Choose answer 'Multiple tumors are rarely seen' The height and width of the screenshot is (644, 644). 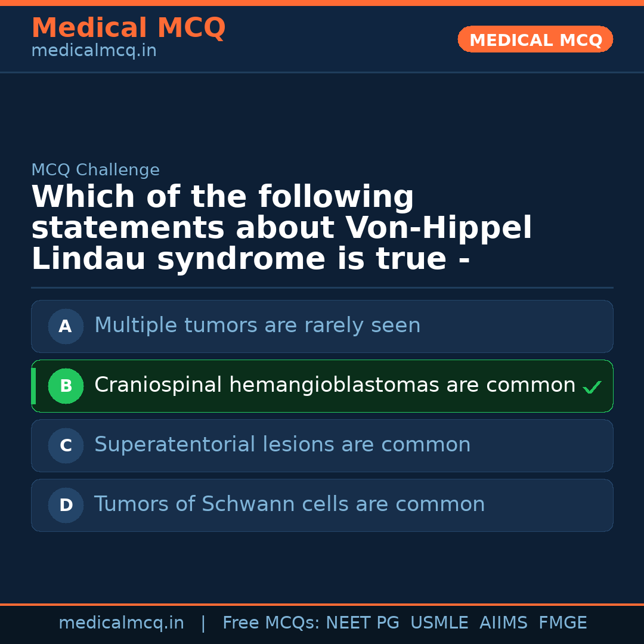[257, 326]
